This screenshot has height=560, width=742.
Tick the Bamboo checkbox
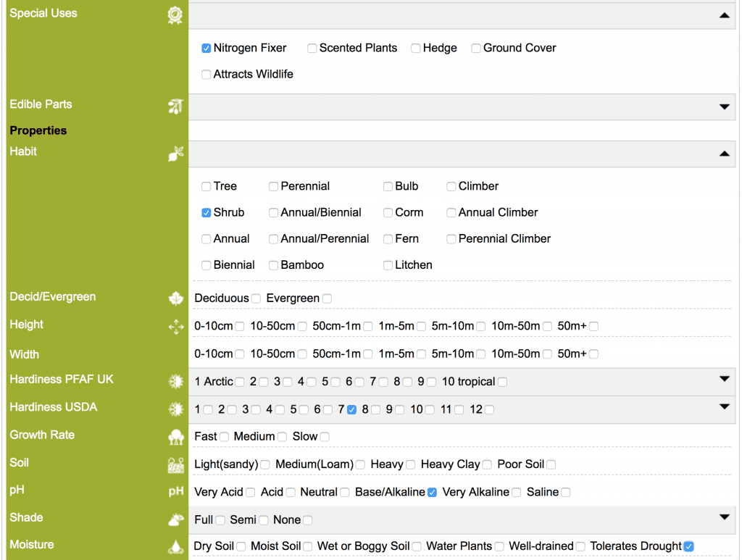[273, 265]
